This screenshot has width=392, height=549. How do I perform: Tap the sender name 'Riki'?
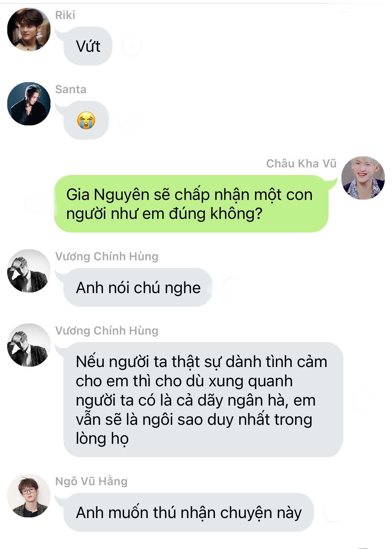click(65, 15)
